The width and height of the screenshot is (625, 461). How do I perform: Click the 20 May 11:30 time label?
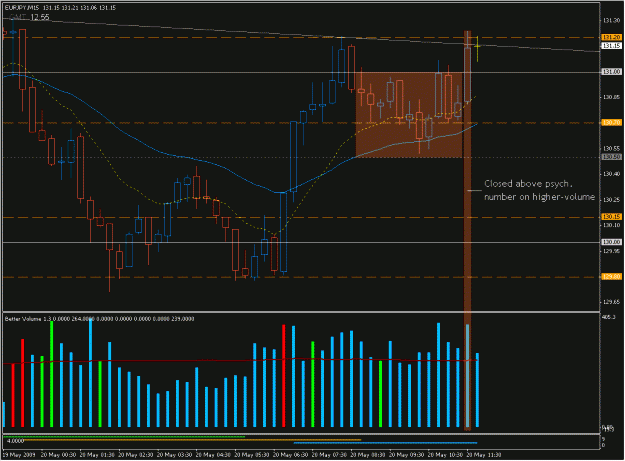click(483, 455)
